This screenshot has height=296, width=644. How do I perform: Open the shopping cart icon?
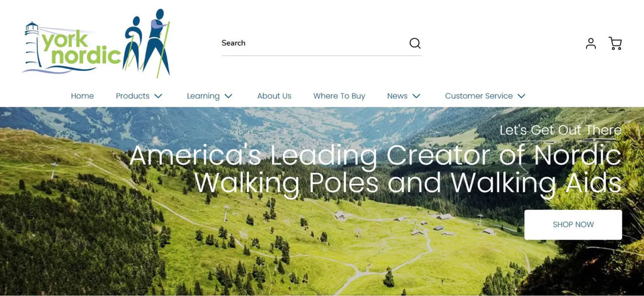pos(615,43)
